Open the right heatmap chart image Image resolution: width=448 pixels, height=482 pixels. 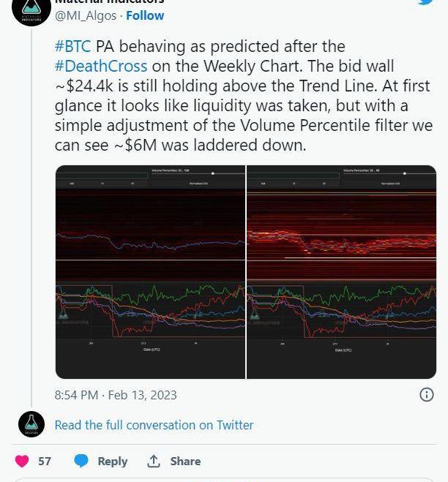341,272
